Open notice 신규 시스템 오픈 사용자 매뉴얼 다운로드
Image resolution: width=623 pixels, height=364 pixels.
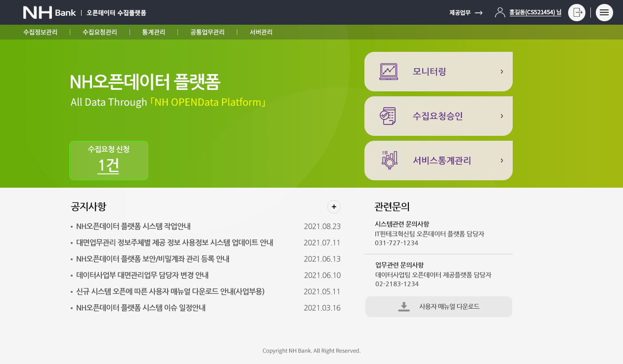click(171, 291)
